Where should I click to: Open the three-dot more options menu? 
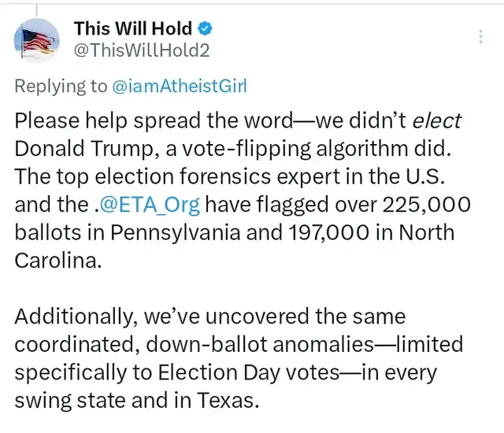pyautogui.click(x=480, y=36)
